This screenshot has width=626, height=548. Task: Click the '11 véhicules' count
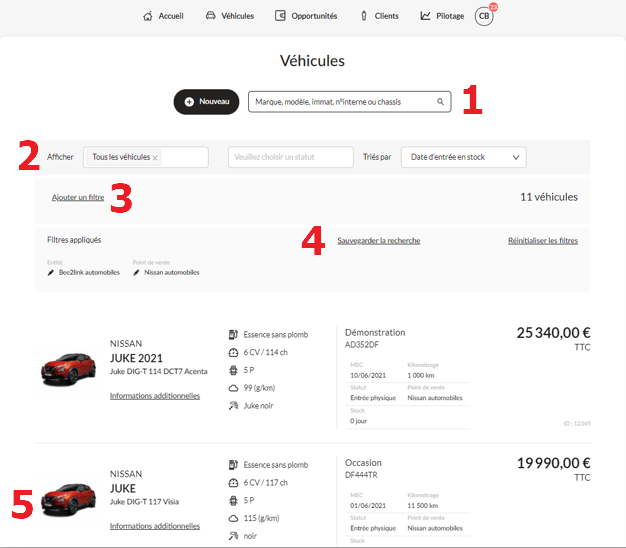click(x=549, y=197)
